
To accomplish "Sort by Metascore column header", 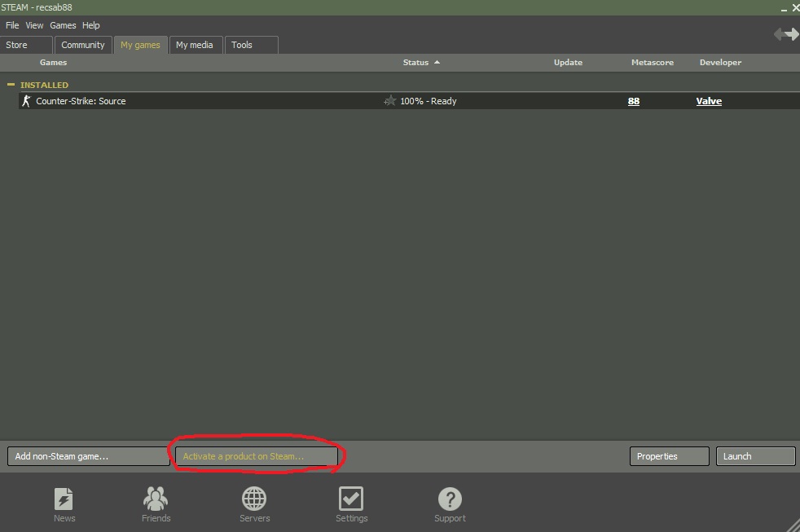I will (652, 62).
